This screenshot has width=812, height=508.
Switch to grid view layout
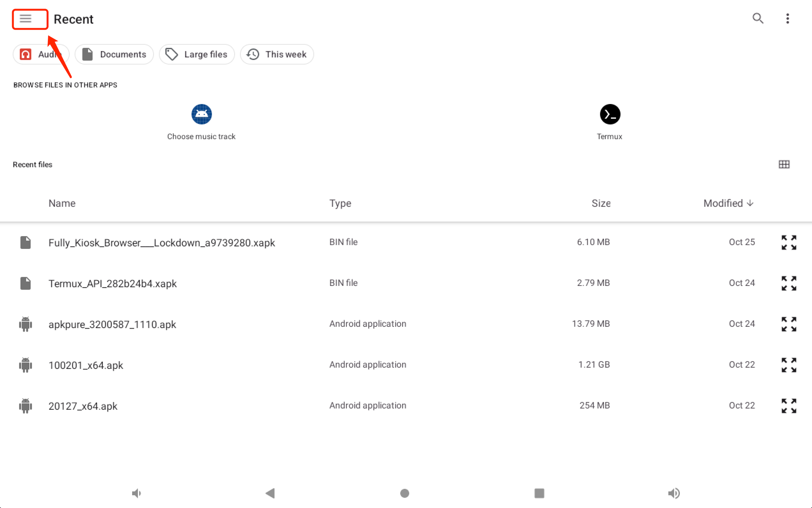[x=784, y=164]
